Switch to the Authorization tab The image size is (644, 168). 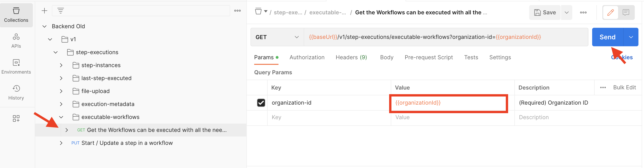[307, 57]
